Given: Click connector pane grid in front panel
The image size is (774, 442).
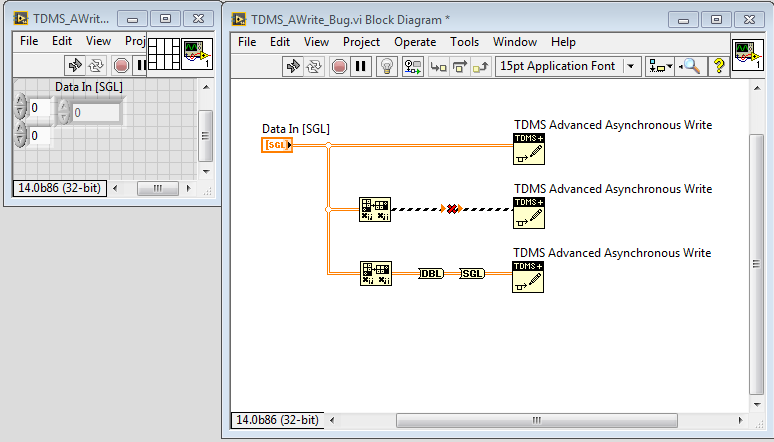Looking at the screenshot, I should click(164, 54).
